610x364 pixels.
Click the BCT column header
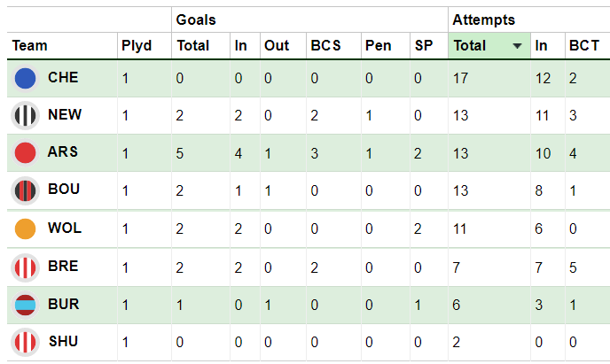pos(584,45)
